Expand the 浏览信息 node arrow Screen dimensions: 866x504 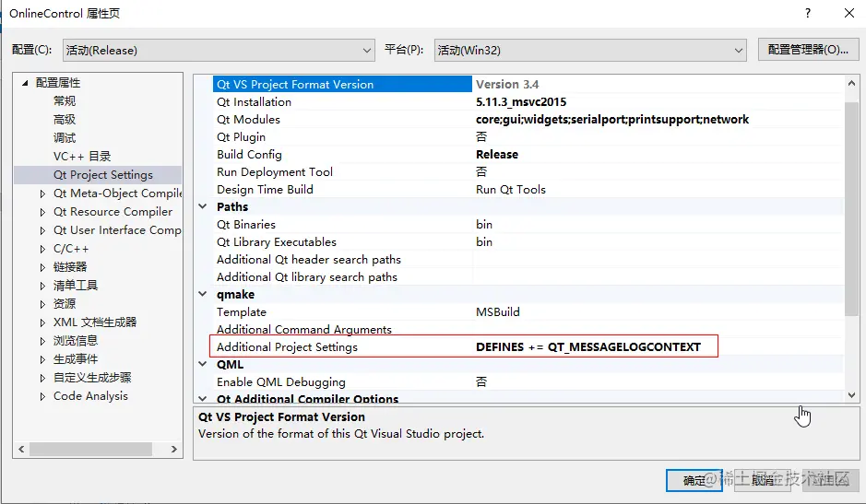pyautogui.click(x=42, y=341)
